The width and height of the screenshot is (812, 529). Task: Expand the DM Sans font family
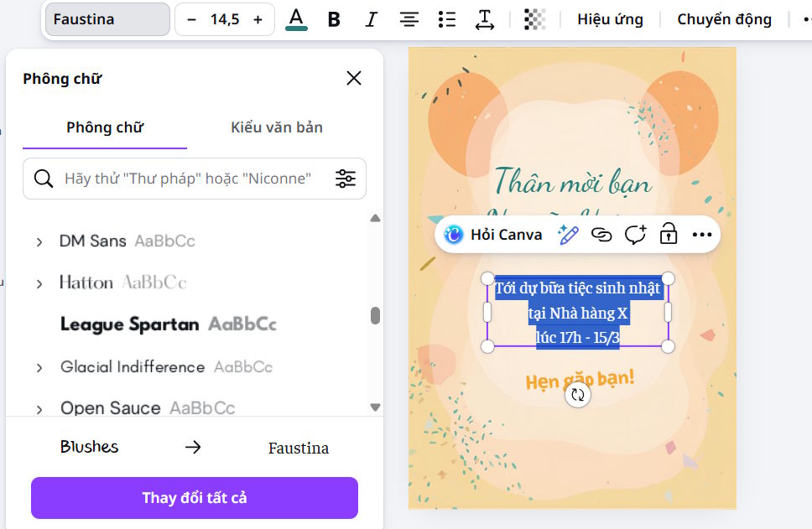(39, 241)
